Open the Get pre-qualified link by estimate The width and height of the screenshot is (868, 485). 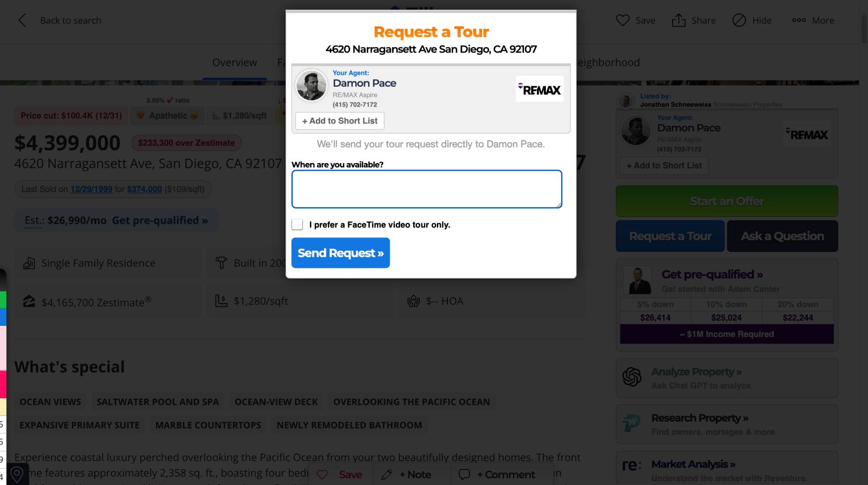click(160, 221)
